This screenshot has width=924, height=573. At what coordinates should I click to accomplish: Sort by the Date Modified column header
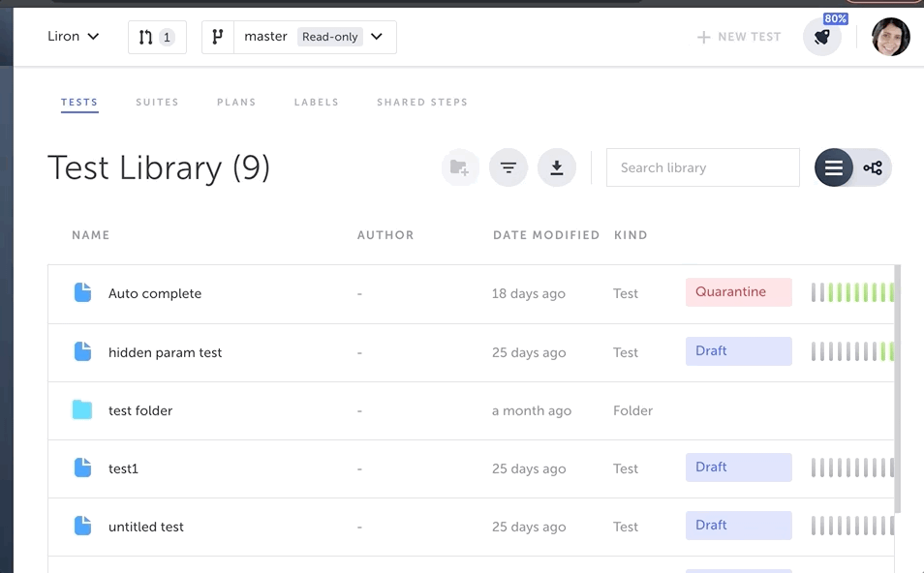tap(546, 235)
